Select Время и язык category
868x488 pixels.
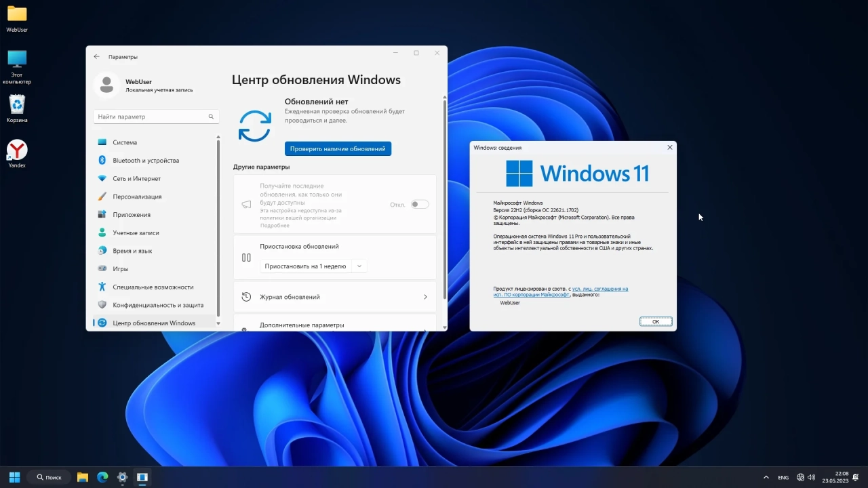[x=155, y=251]
